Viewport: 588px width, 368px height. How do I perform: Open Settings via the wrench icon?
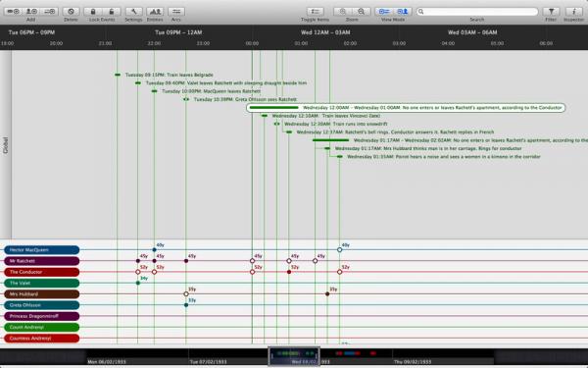point(133,12)
